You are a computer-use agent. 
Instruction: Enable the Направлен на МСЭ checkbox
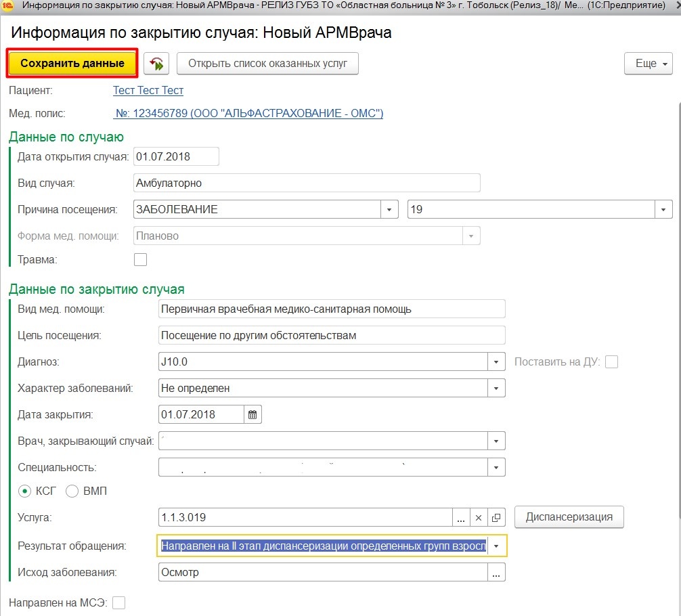point(119,602)
